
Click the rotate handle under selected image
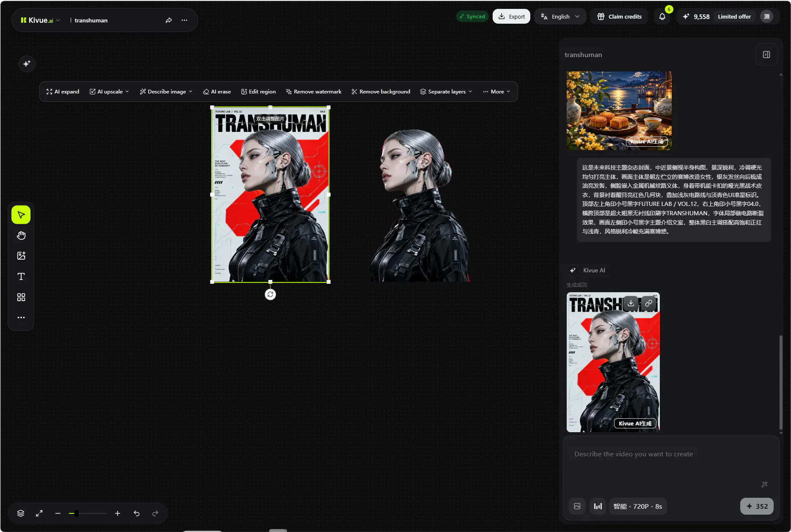pos(270,294)
